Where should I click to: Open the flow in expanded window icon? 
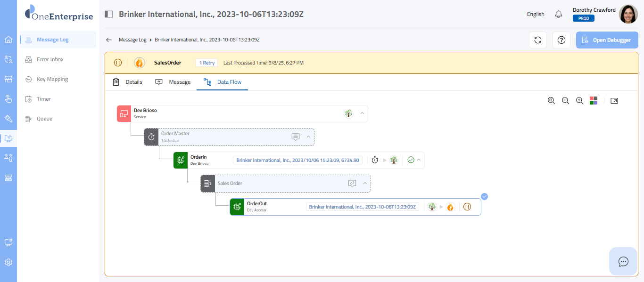pyautogui.click(x=614, y=101)
